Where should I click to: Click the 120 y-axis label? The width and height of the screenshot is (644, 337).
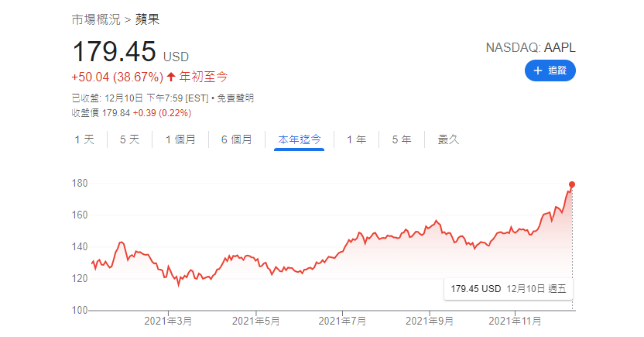pos(80,279)
